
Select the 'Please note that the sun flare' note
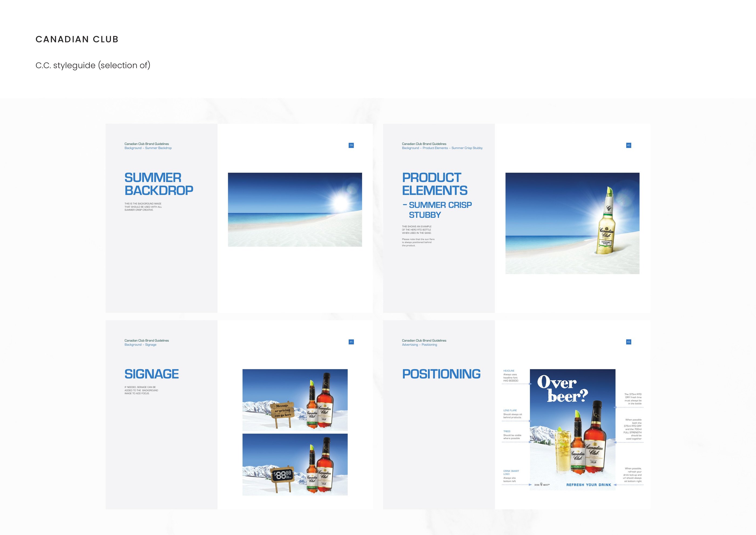point(418,242)
